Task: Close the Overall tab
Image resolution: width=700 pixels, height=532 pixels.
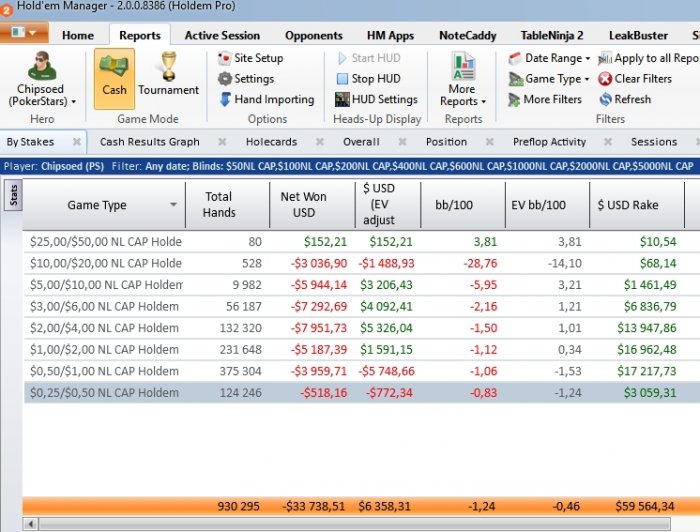Action: tap(402, 142)
